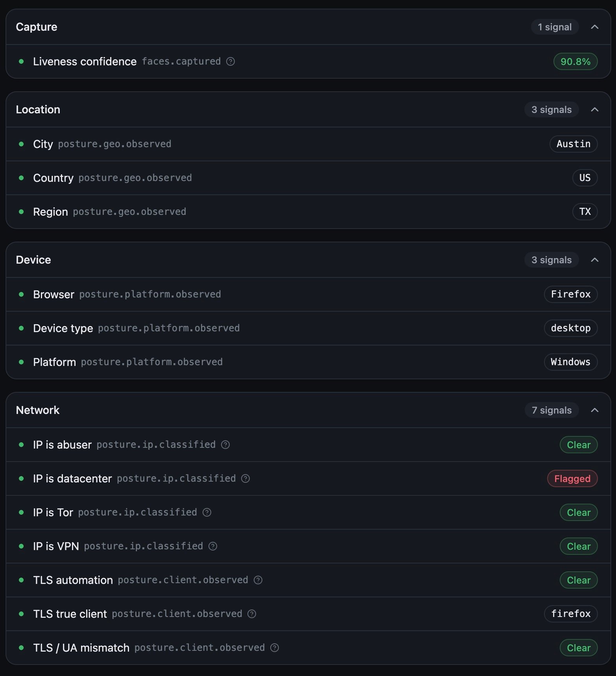Collapse the Location section chevron
The width and height of the screenshot is (616, 676).
[595, 109]
